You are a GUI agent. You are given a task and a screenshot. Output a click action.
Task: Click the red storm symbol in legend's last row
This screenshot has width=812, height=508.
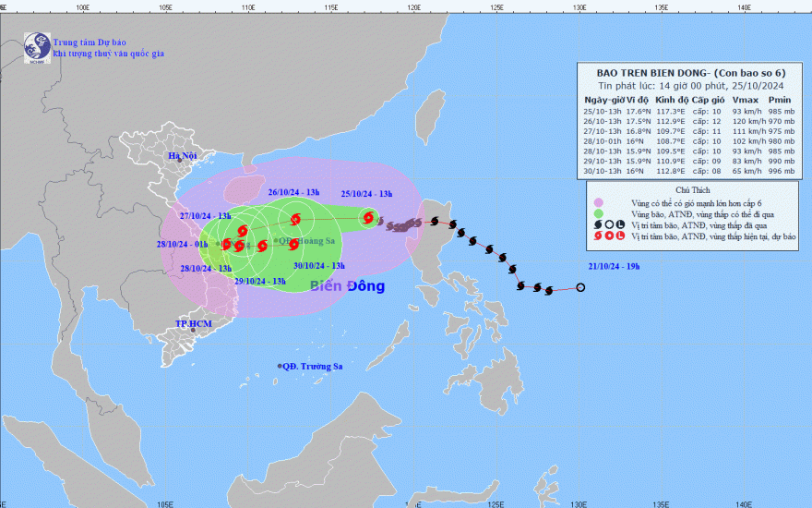[x=602, y=235]
